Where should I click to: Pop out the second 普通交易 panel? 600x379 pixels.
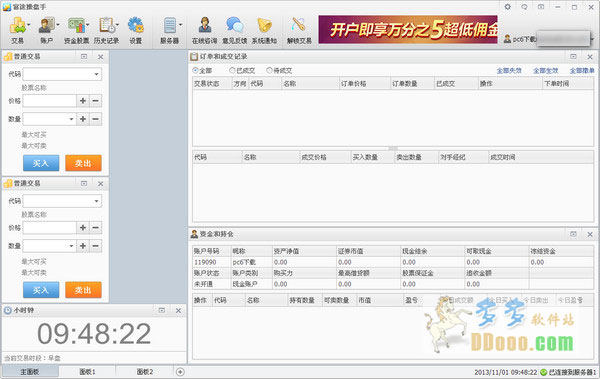click(84, 183)
